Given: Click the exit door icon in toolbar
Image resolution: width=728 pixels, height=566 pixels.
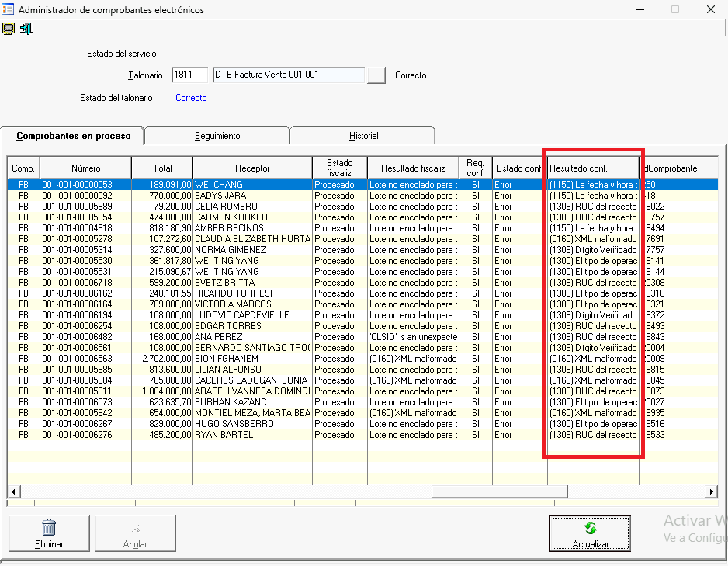Looking at the screenshot, I should click(26, 29).
